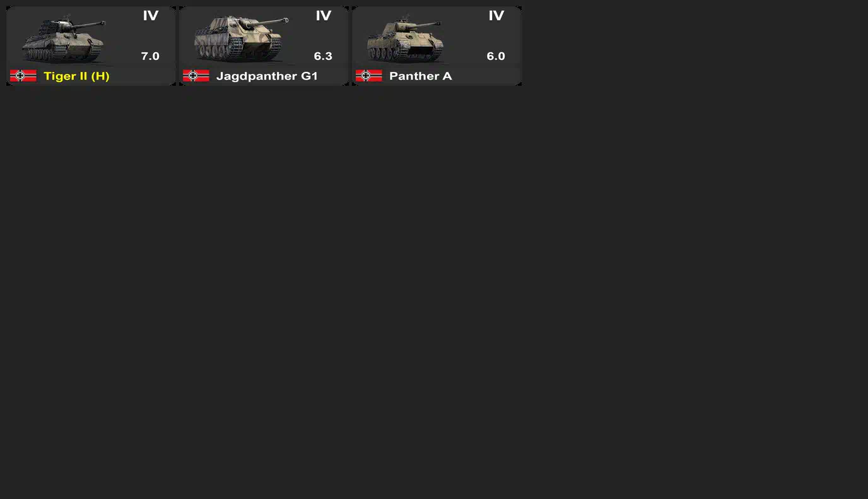This screenshot has width=868, height=499.
Task: Click the rank IV numeral on Tiger II card
Action: click(x=150, y=16)
